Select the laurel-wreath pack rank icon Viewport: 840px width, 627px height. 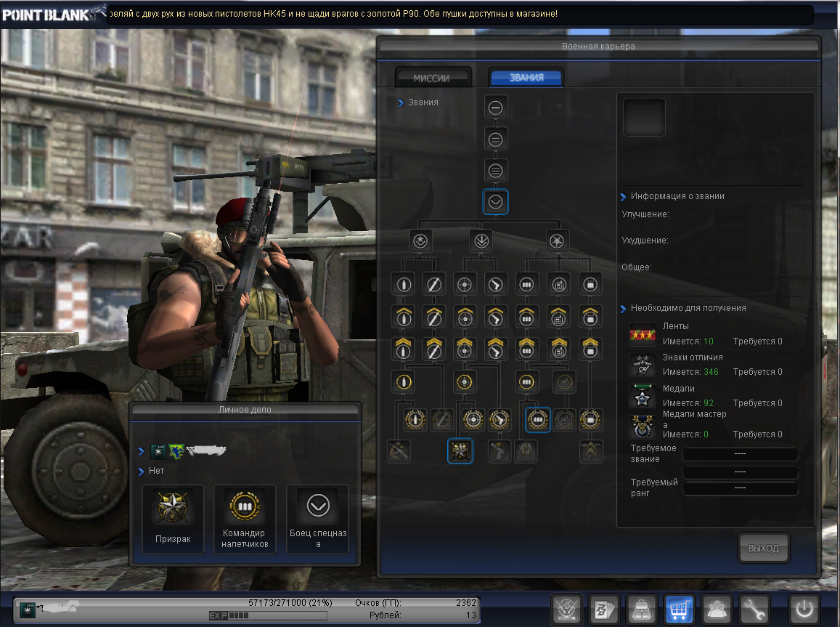click(590, 420)
